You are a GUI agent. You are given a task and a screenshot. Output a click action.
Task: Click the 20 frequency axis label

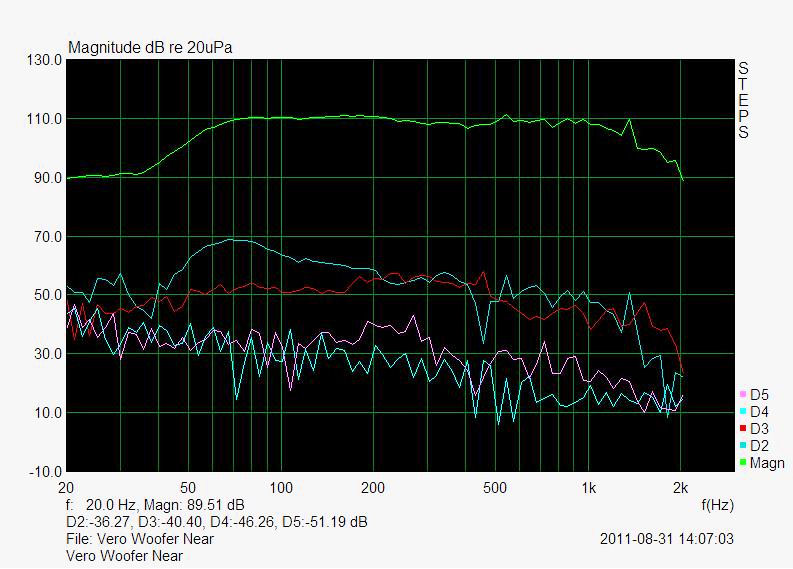tap(66, 488)
